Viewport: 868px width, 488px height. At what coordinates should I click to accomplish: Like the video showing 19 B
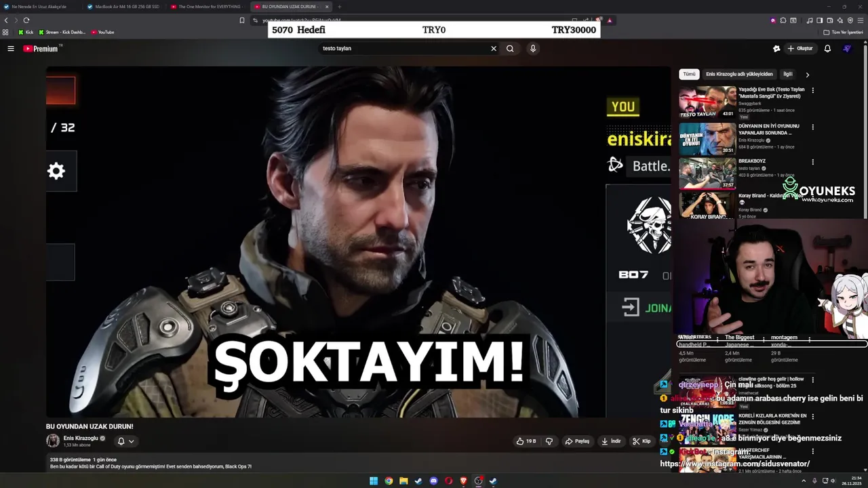coord(526,441)
